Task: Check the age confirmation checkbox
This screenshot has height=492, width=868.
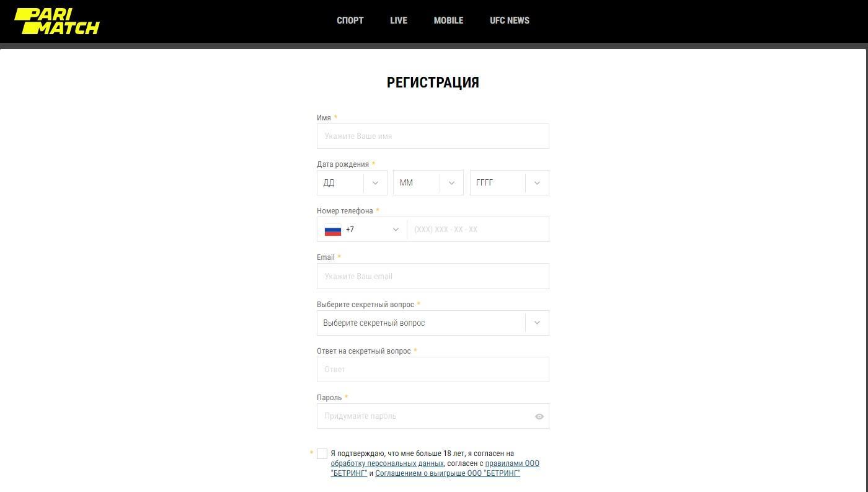Action: (x=322, y=454)
